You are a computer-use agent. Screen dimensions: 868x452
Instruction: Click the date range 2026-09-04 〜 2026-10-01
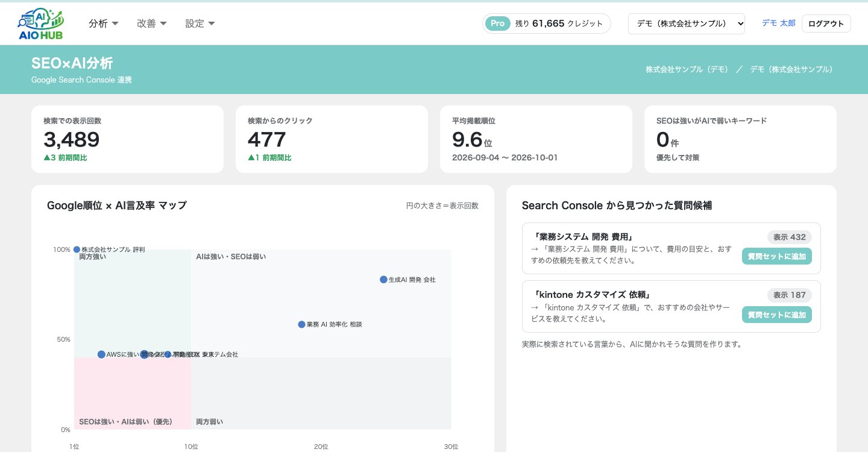[505, 158]
